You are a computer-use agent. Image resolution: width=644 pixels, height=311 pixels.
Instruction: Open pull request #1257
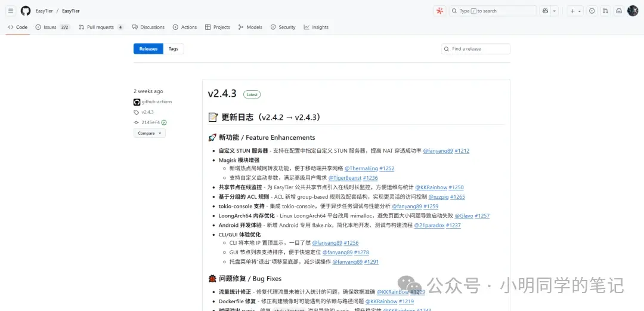tap(482, 216)
